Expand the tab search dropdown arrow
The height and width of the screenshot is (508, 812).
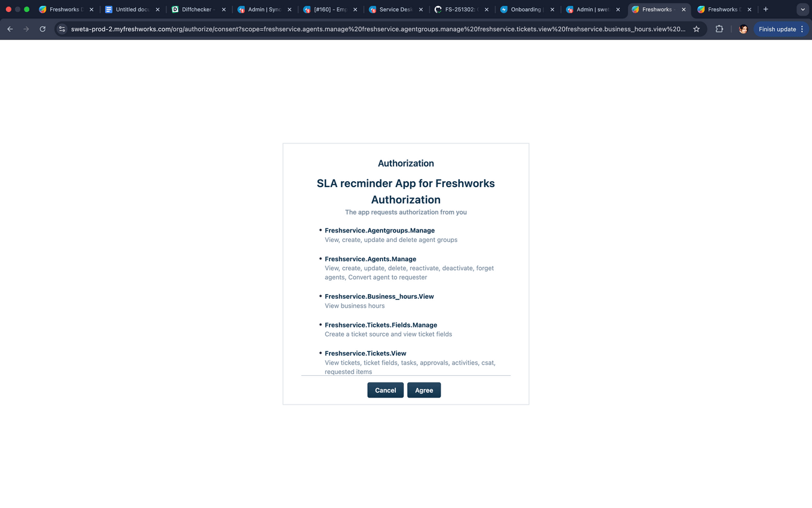pos(802,10)
